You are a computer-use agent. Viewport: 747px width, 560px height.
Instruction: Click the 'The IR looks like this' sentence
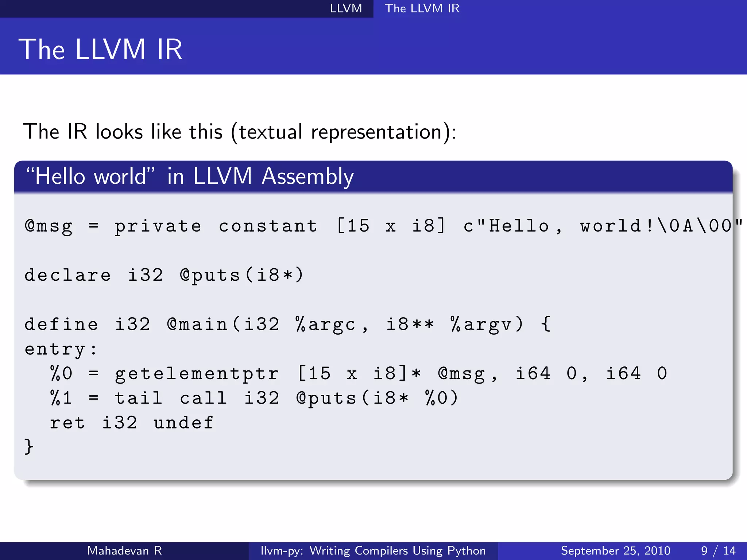[240, 132]
